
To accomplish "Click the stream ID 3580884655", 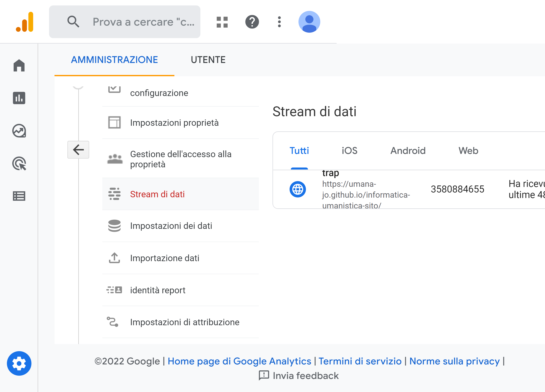I will pyautogui.click(x=457, y=189).
